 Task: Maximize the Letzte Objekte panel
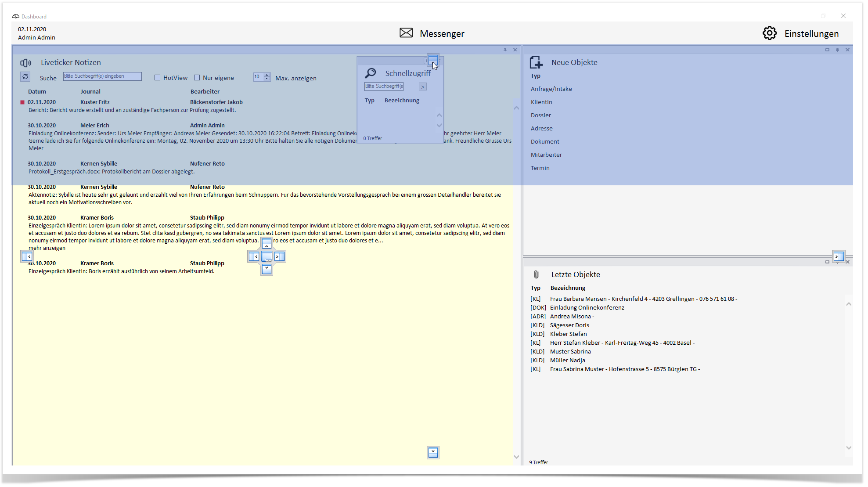tap(827, 262)
